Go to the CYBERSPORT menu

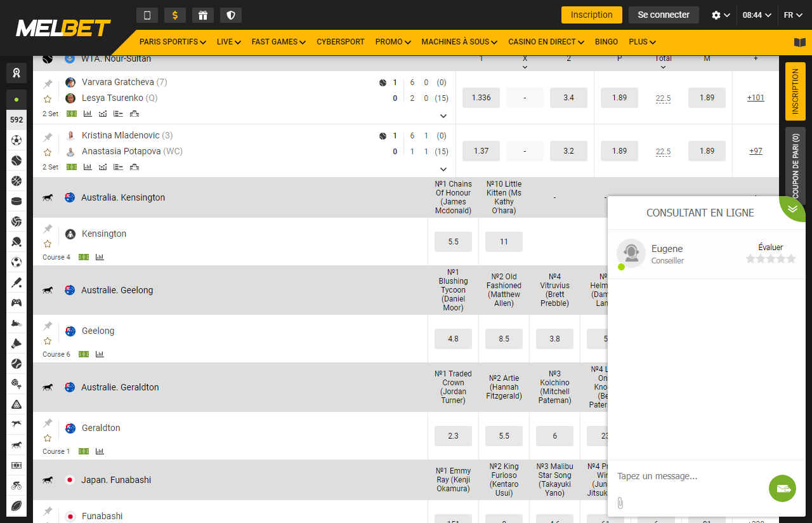[341, 42]
